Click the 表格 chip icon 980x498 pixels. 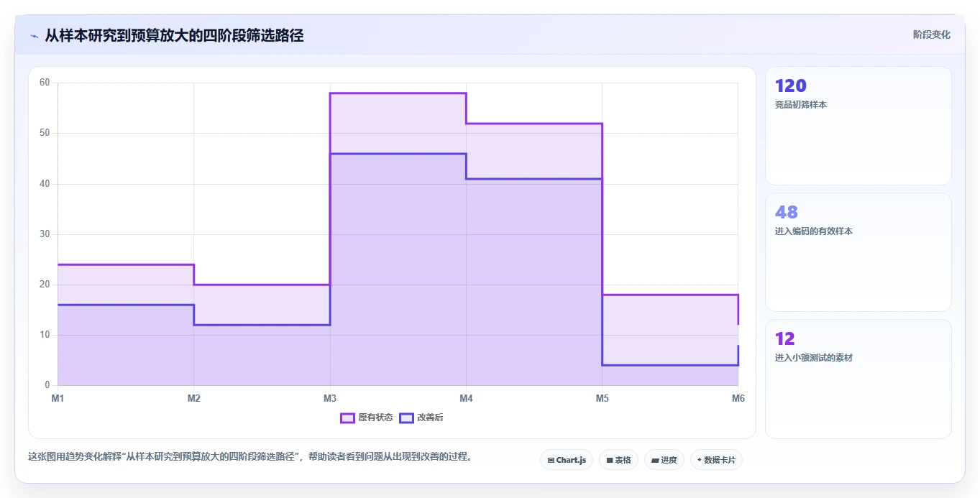point(610,460)
